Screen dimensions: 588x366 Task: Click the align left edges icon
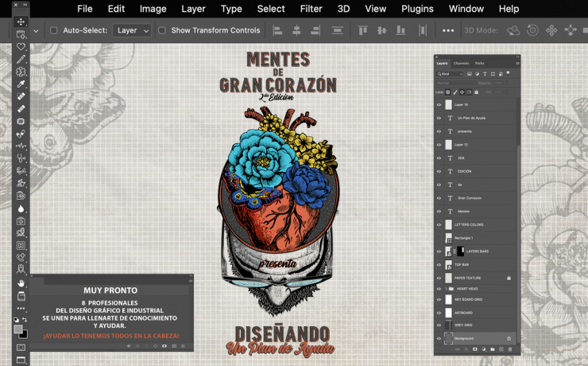point(277,30)
